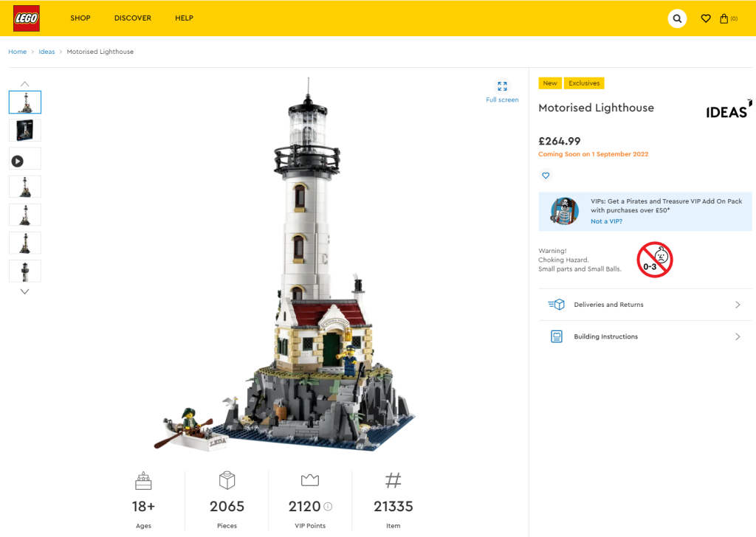Image resolution: width=756 pixels, height=537 pixels.
Task: Open the shopping bag icon
Action: 724,18
